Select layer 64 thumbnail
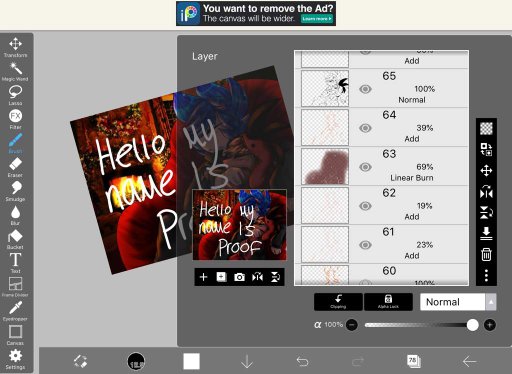The width and height of the screenshot is (512, 374). point(325,127)
